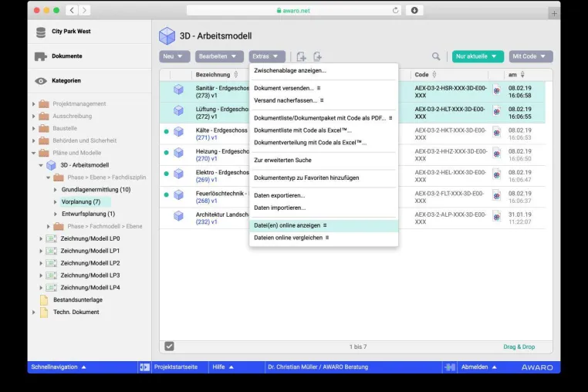
Task: Click the 3D cube icon of the Lüftung row
Action: (178, 110)
